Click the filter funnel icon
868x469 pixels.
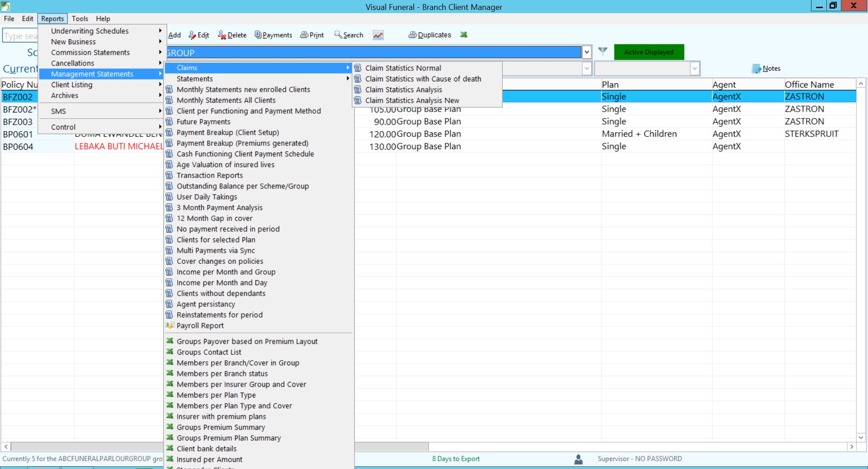click(x=602, y=52)
